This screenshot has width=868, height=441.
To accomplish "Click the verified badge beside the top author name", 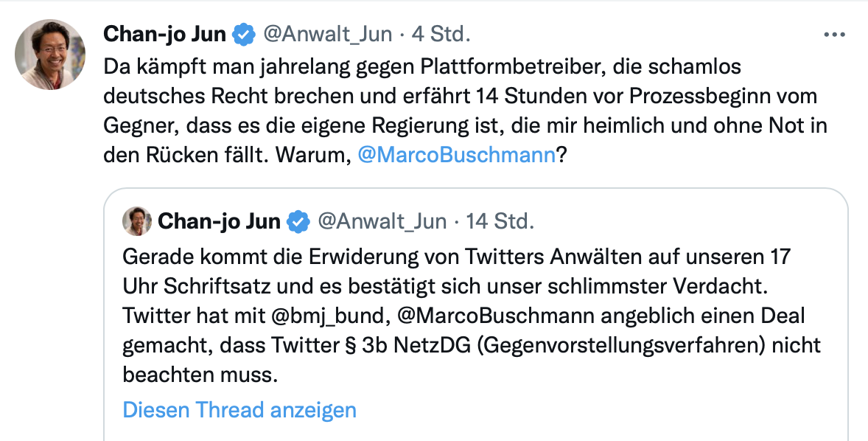I will pyautogui.click(x=245, y=34).
